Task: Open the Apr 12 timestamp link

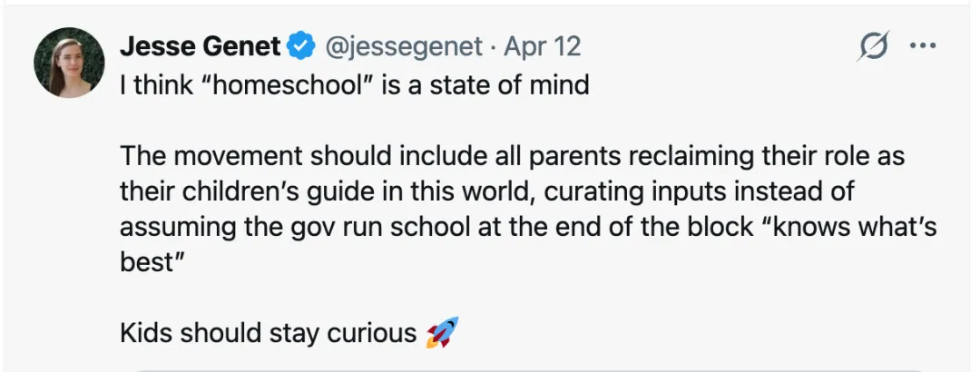Action: [x=543, y=45]
